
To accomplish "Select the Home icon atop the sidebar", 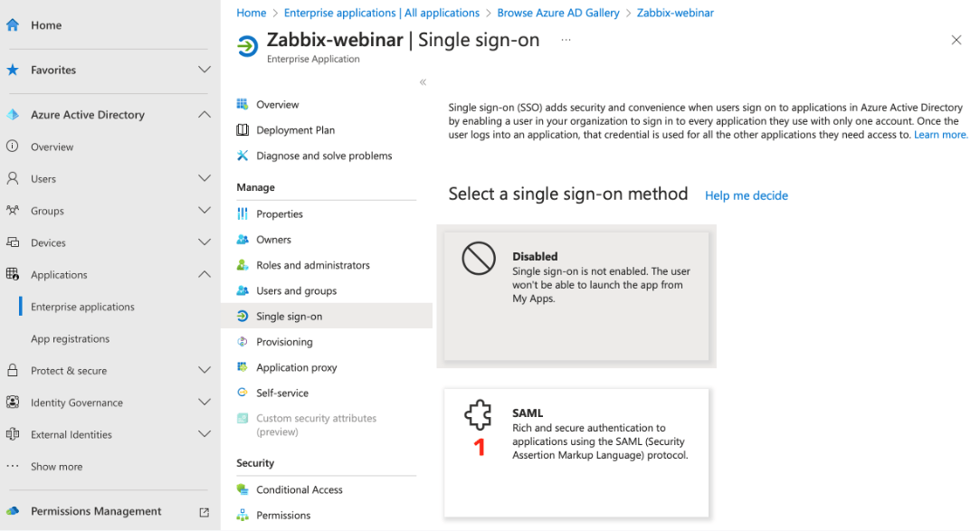I will 13,25.
